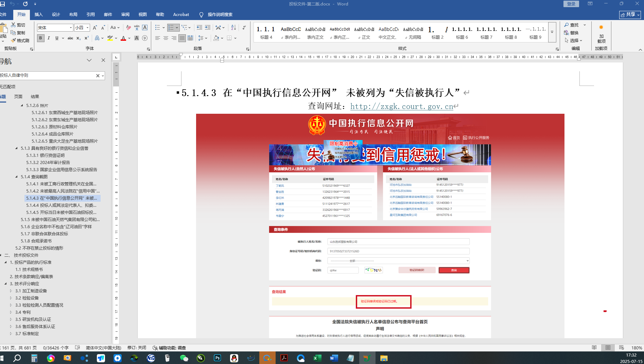Click the 共享 (Share) button
The height and width of the screenshot is (364, 644).
pos(630,15)
